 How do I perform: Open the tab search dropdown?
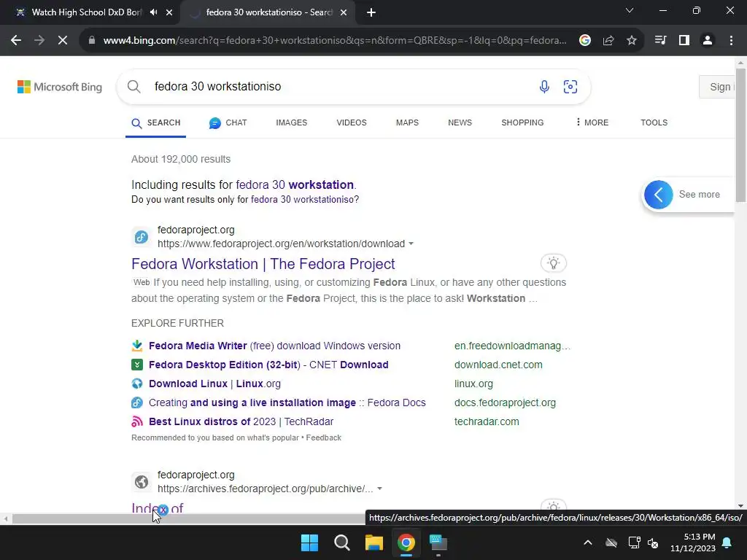pyautogui.click(x=630, y=10)
